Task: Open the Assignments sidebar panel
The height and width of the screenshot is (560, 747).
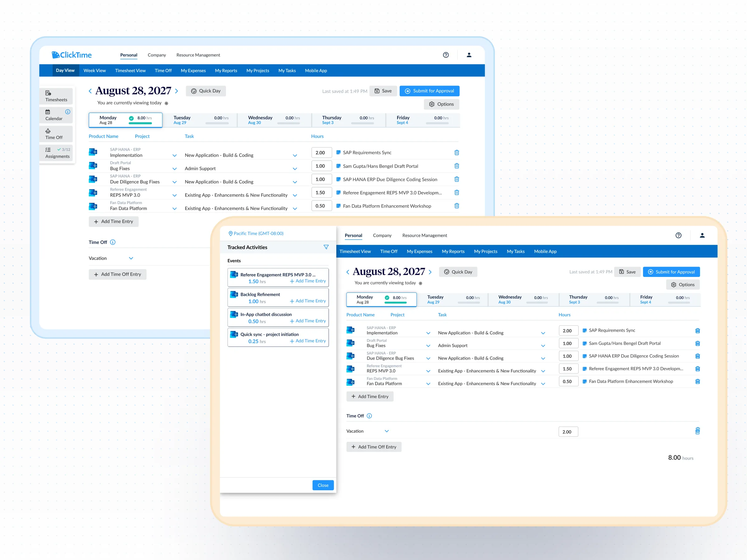Action: pyautogui.click(x=56, y=153)
